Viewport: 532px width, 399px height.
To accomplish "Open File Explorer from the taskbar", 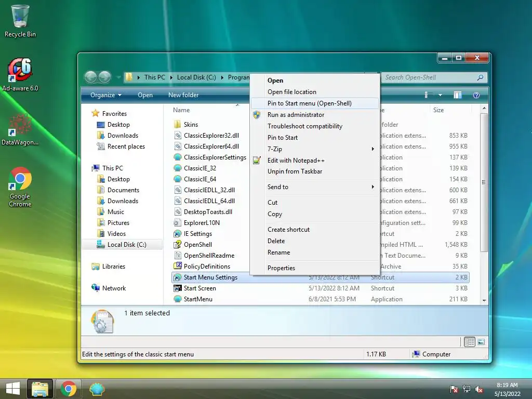I will [40, 389].
